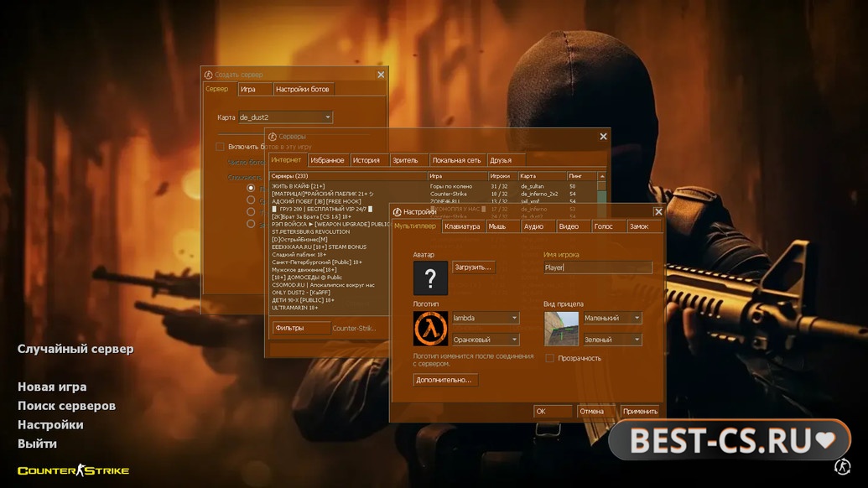Select the Мультиплеер settings tab

point(415,226)
